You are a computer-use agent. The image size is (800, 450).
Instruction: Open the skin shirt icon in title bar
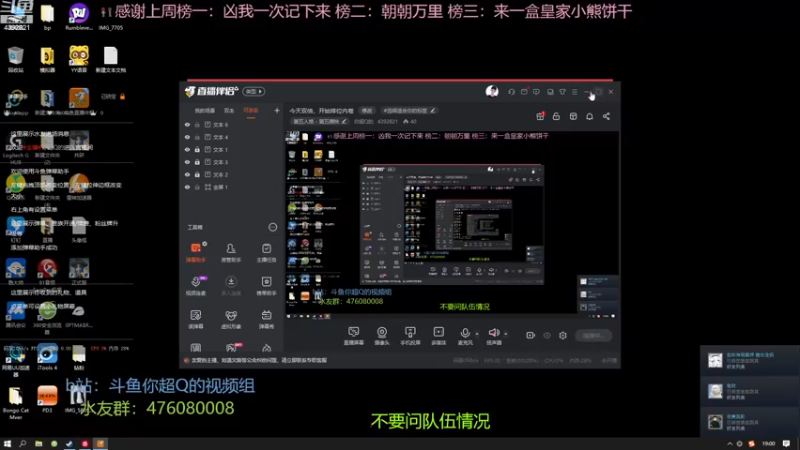563,92
